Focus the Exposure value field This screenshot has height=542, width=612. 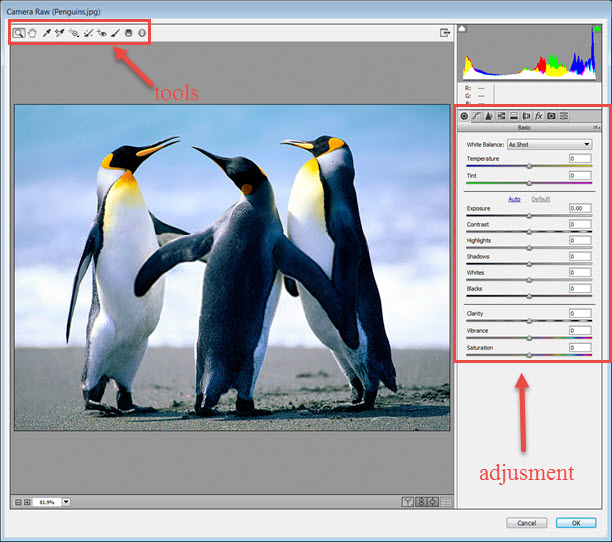point(580,208)
